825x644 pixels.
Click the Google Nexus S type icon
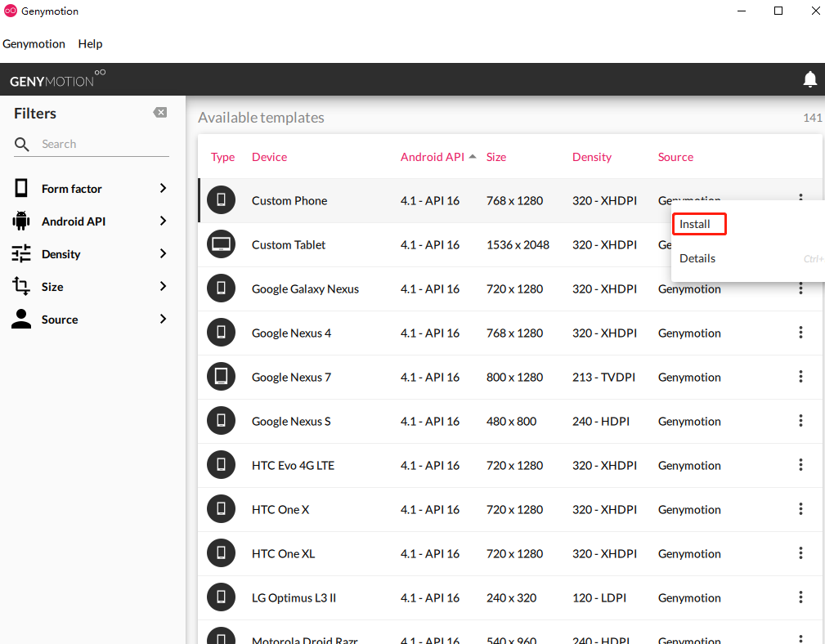[221, 421]
